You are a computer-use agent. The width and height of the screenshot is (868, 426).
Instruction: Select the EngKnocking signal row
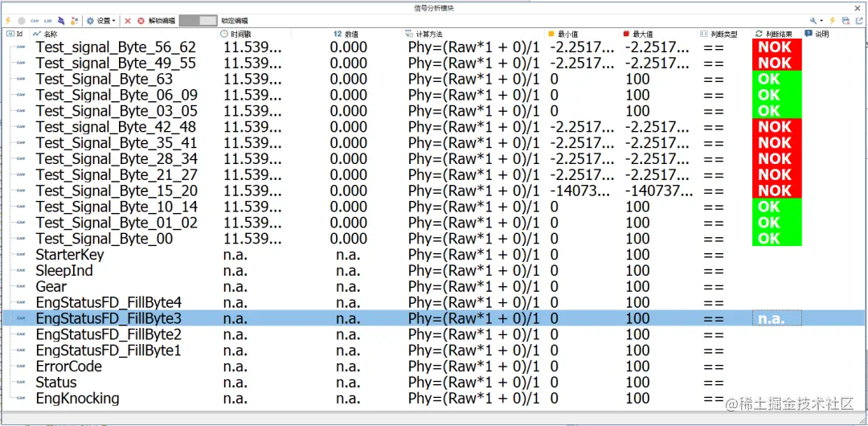(433, 399)
